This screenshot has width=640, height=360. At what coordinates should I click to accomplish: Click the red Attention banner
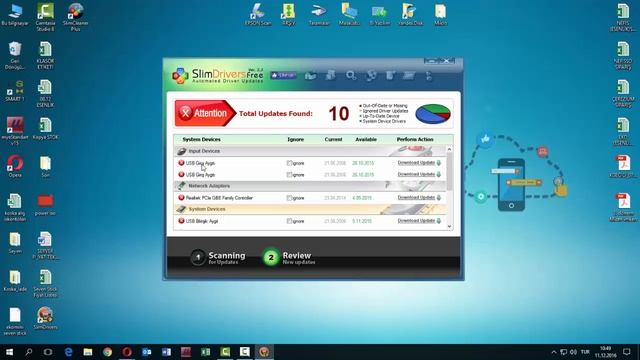click(205, 113)
